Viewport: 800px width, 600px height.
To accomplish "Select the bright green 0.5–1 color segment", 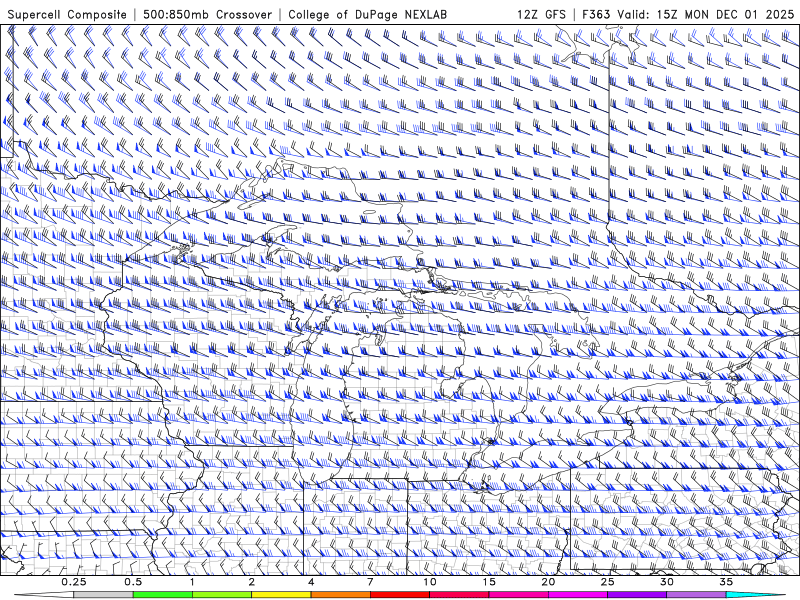I will pos(163,595).
